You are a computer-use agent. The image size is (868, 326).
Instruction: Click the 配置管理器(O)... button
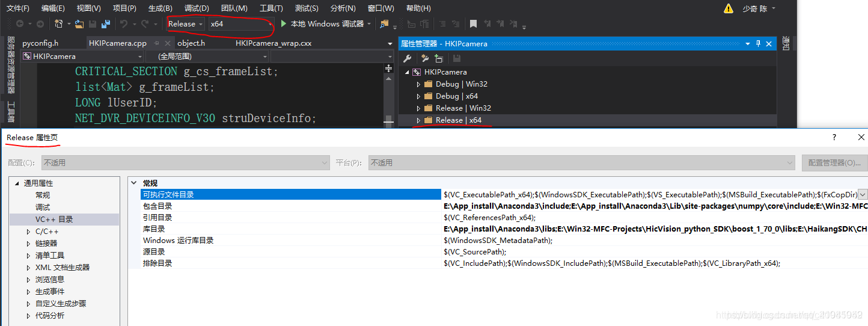point(834,162)
